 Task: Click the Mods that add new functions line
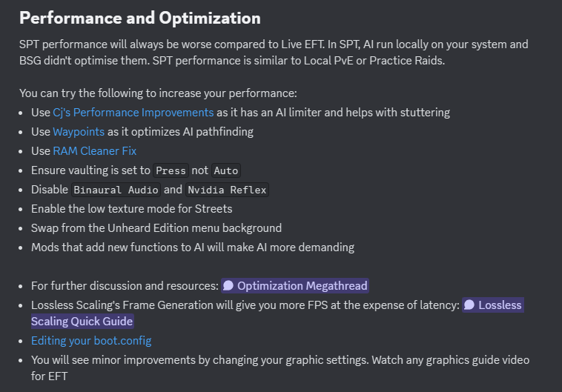[192, 248]
